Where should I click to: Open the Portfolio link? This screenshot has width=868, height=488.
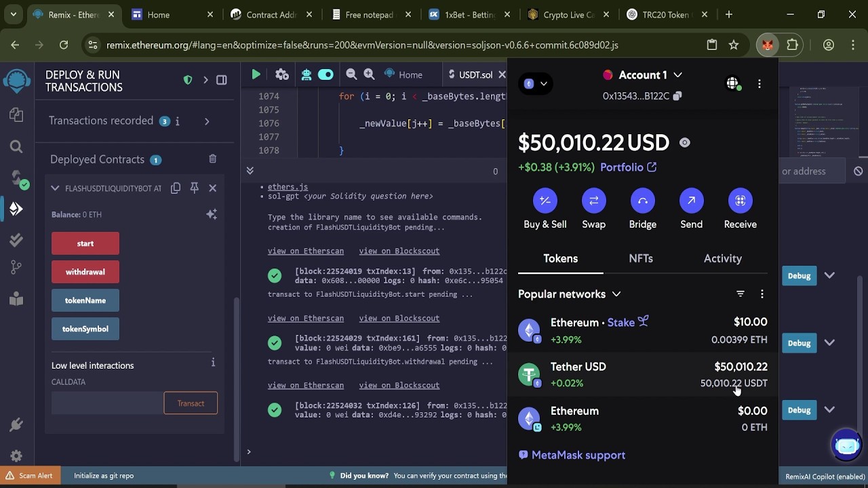tap(628, 167)
